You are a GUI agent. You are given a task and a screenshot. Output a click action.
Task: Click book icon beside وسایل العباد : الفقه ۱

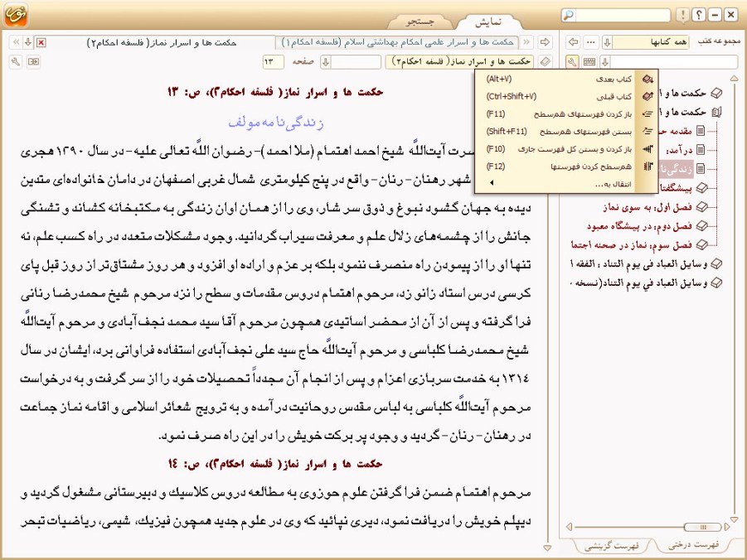pos(716,263)
